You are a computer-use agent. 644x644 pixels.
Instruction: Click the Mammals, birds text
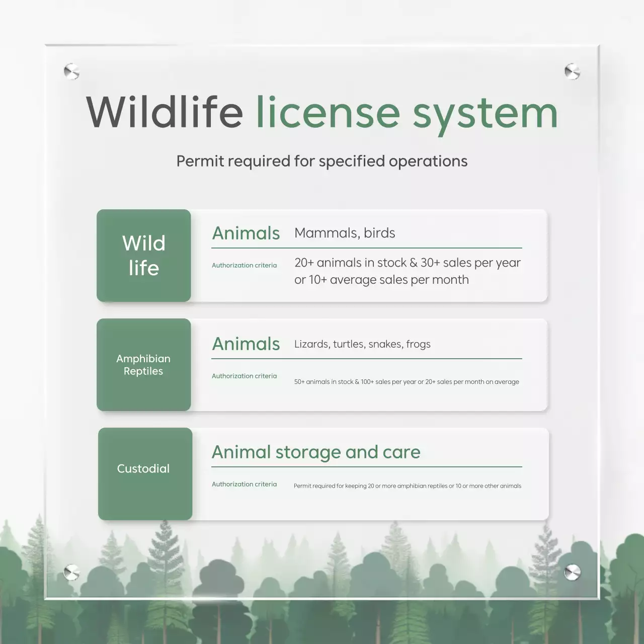[x=345, y=233]
